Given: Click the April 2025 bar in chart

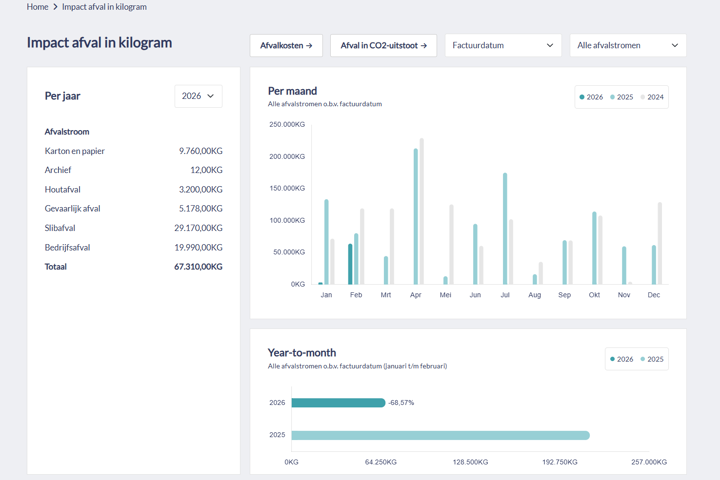Looking at the screenshot, I should tap(416, 217).
